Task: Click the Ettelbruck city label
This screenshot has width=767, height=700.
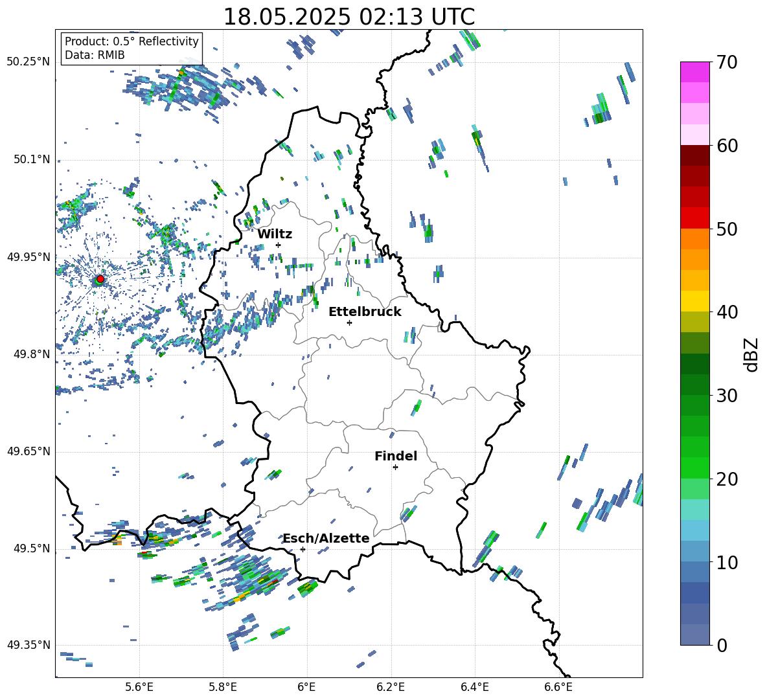Action: click(x=365, y=312)
